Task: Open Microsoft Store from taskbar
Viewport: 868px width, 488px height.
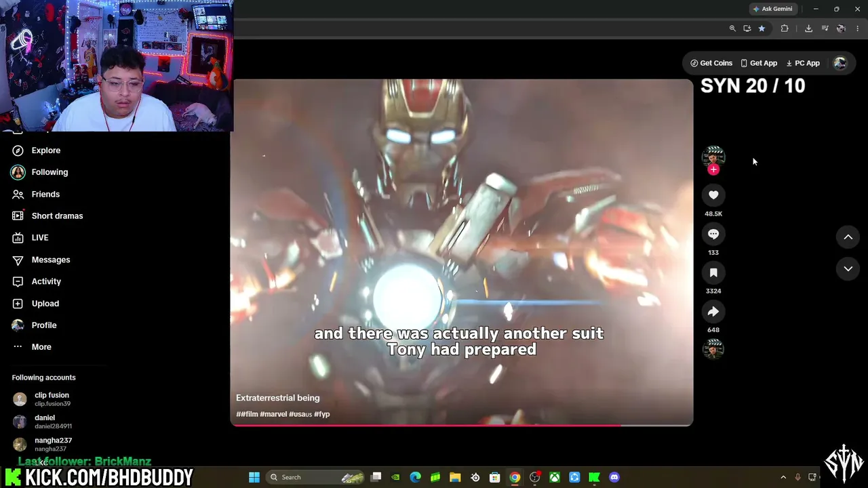Action: coord(495,477)
